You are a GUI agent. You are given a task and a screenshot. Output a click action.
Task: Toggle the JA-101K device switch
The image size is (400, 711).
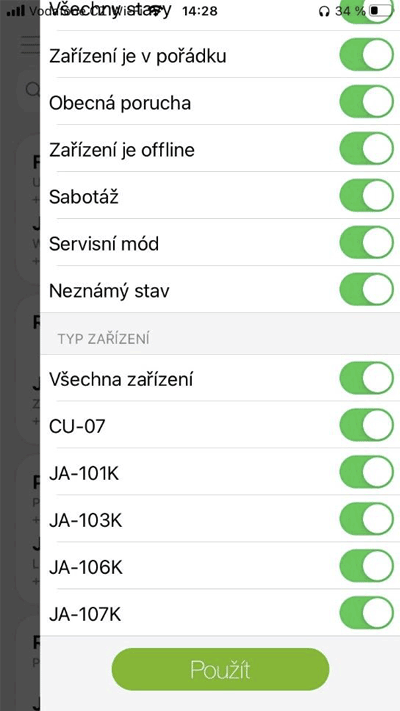pos(366,472)
